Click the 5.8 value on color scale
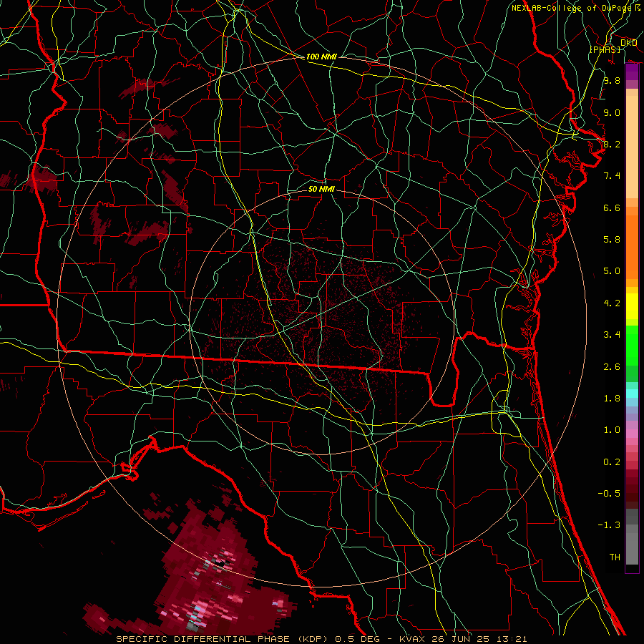Viewport: 644px width, 644px height. coord(612,240)
